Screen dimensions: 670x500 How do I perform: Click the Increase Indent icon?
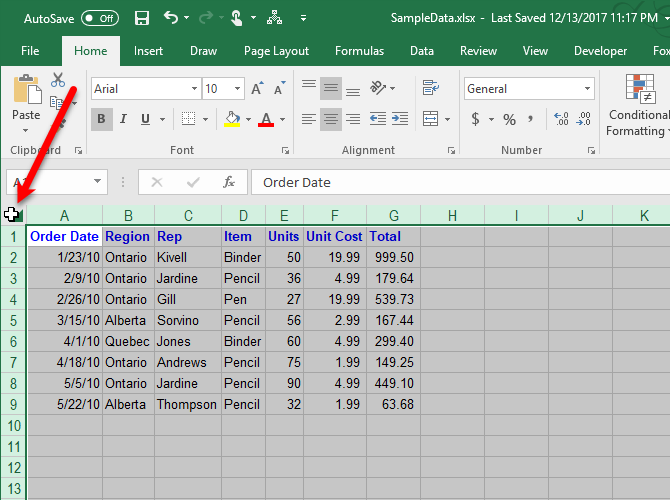coord(401,120)
